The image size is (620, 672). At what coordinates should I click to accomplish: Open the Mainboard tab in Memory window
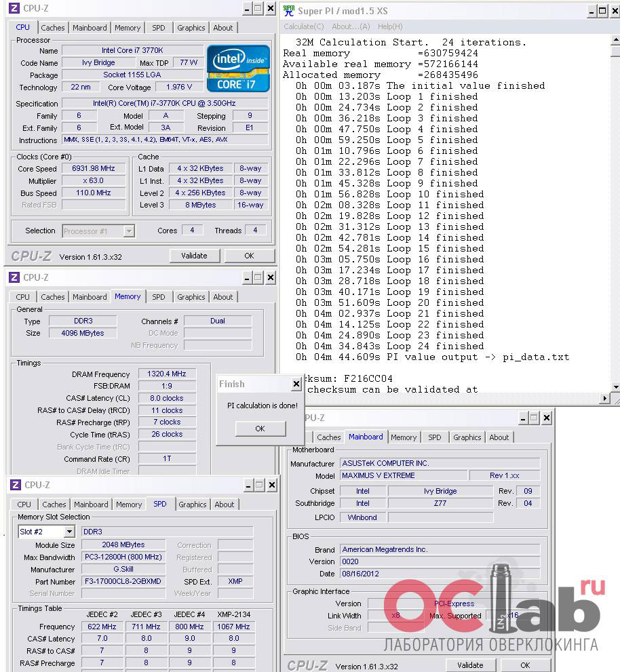pos(90,297)
